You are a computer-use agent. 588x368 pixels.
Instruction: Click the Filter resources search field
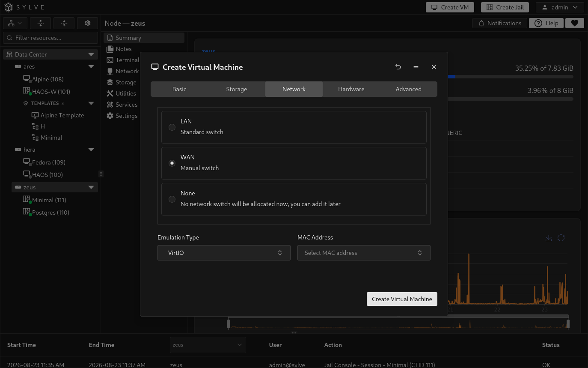(50, 38)
